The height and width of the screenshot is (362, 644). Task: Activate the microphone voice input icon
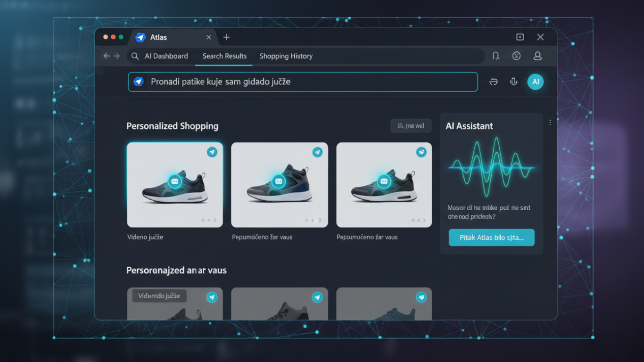514,82
